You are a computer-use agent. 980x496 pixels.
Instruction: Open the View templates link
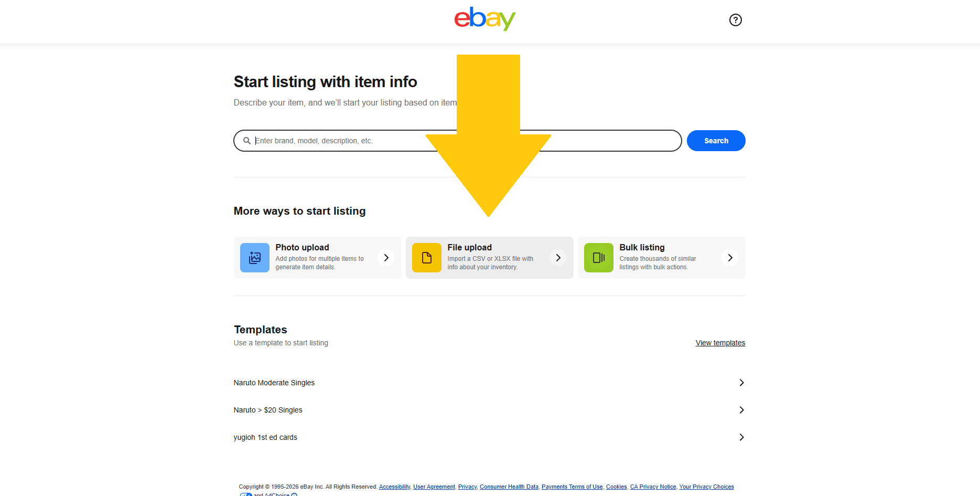(720, 343)
